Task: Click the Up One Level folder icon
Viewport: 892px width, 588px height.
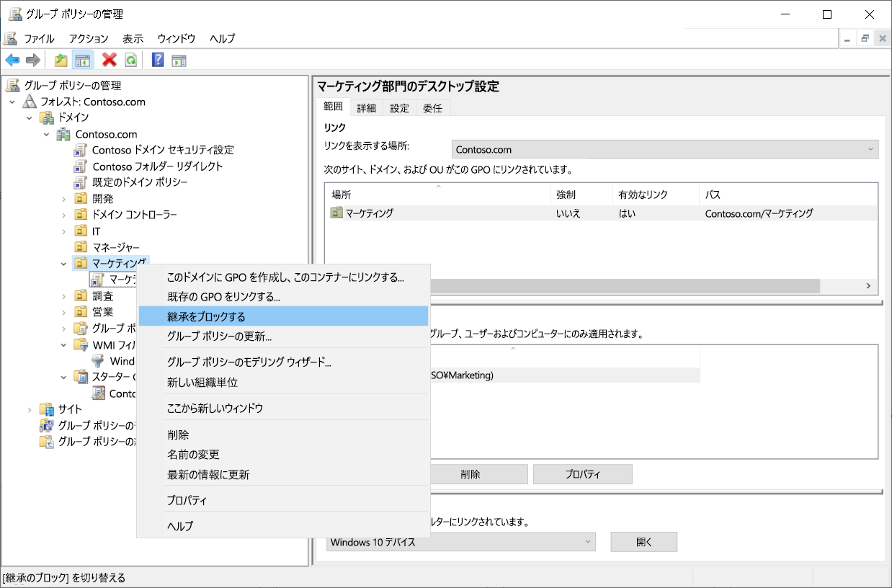Action: [61, 60]
